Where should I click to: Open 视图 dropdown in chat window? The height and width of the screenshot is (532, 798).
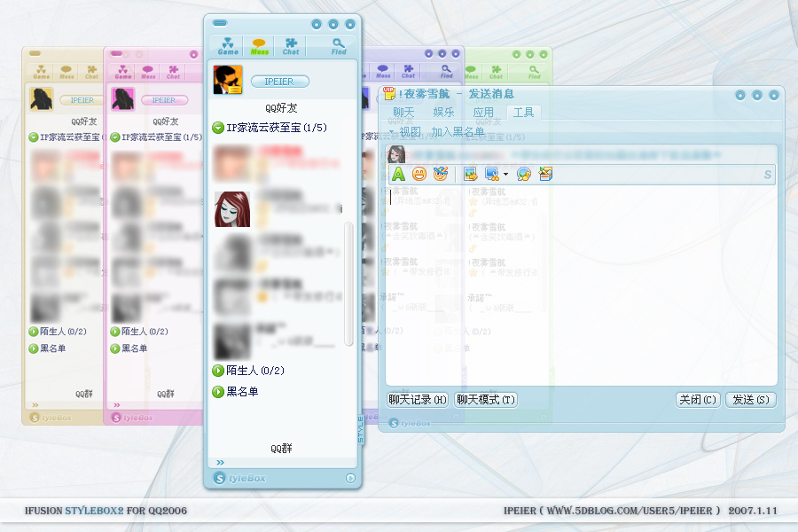coord(405,132)
